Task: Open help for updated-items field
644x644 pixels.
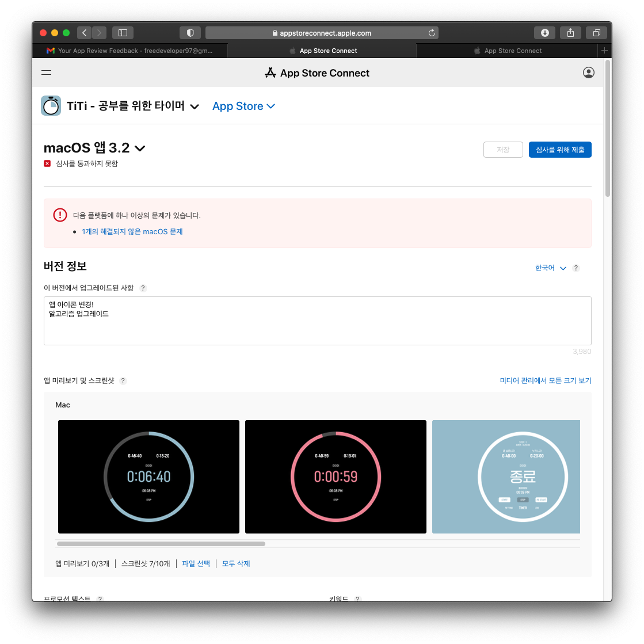Action: (143, 288)
